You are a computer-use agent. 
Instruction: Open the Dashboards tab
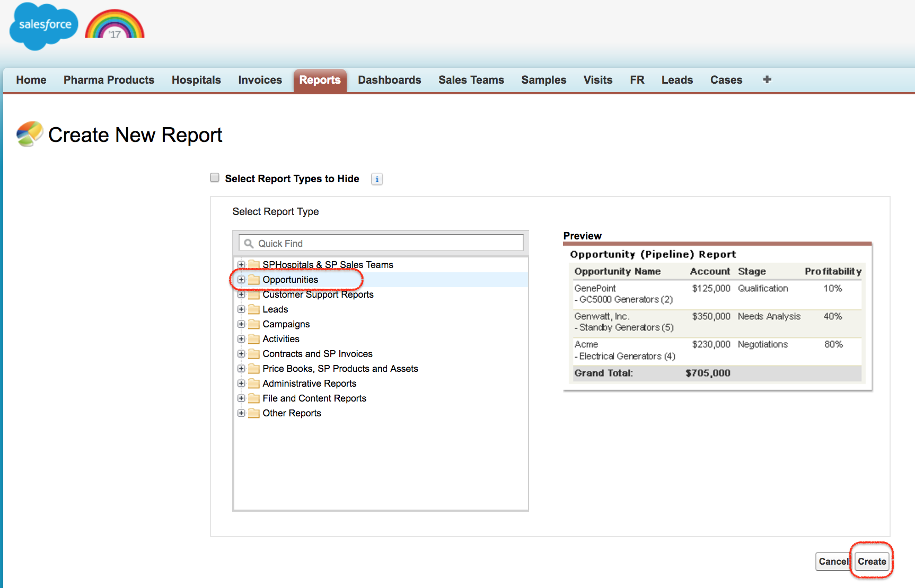(390, 80)
